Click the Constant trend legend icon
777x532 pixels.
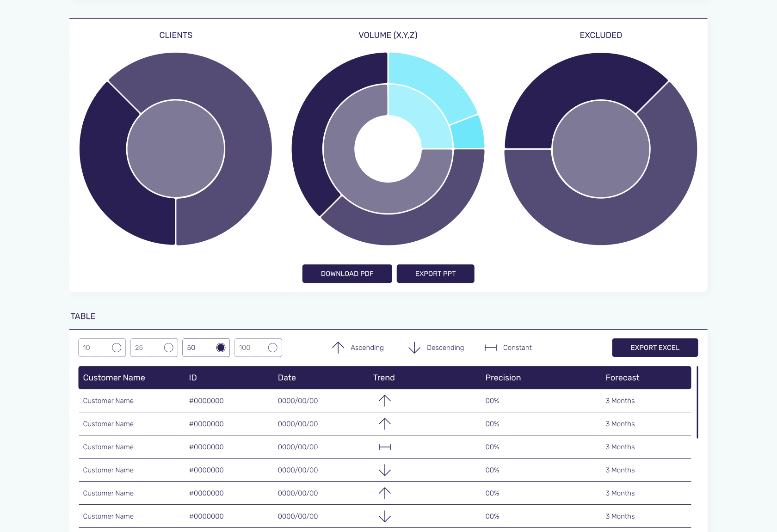(491, 348)
